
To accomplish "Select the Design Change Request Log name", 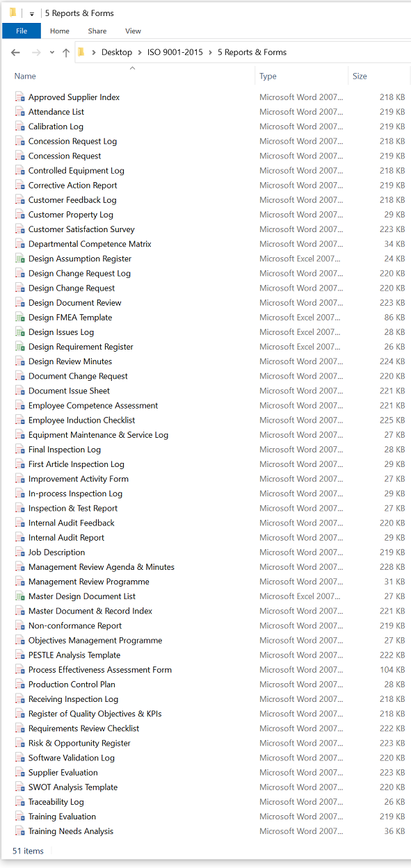I will pos(79,273).
